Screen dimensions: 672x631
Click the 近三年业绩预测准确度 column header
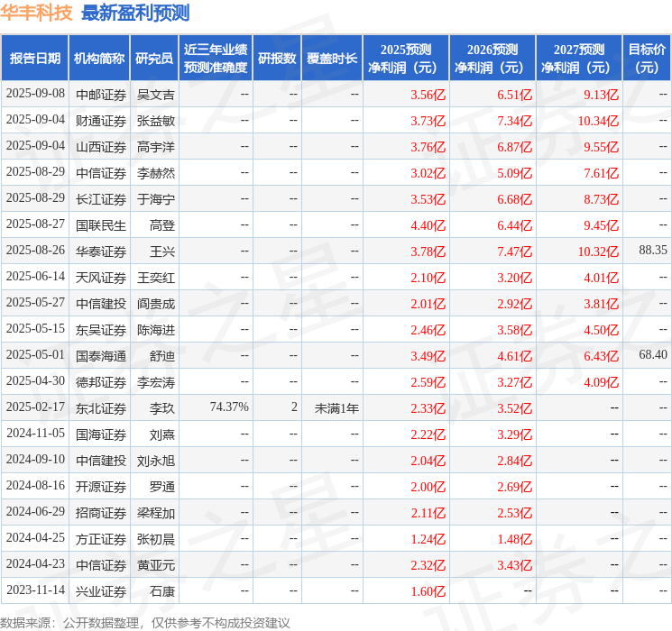tap(216, 59)
